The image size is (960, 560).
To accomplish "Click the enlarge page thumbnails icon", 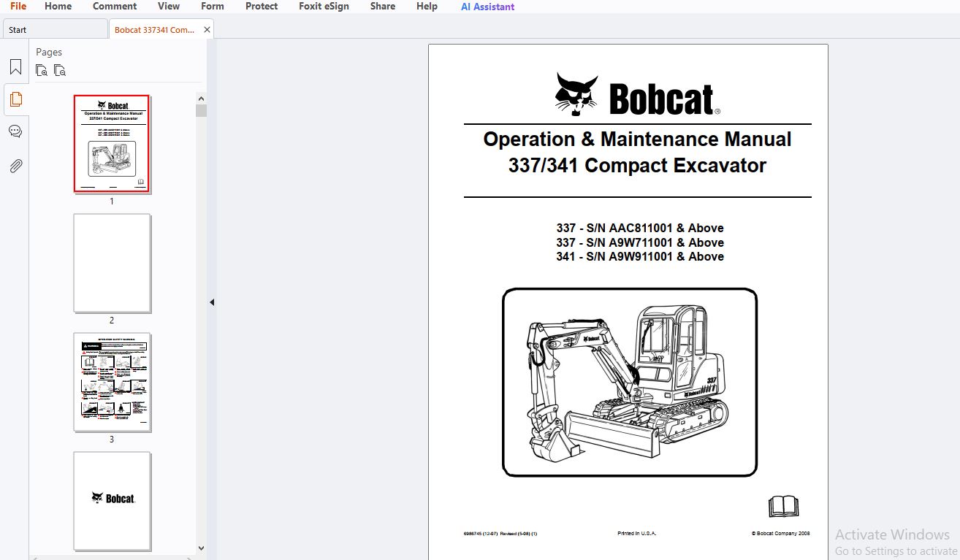I will click(42, 71).
